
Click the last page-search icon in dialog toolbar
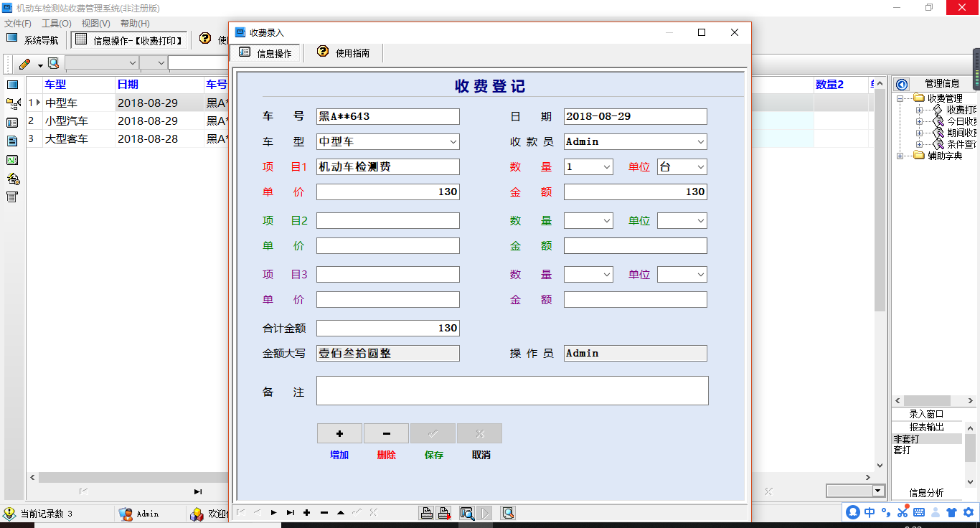pyautogui.click(x=508, y=512)
